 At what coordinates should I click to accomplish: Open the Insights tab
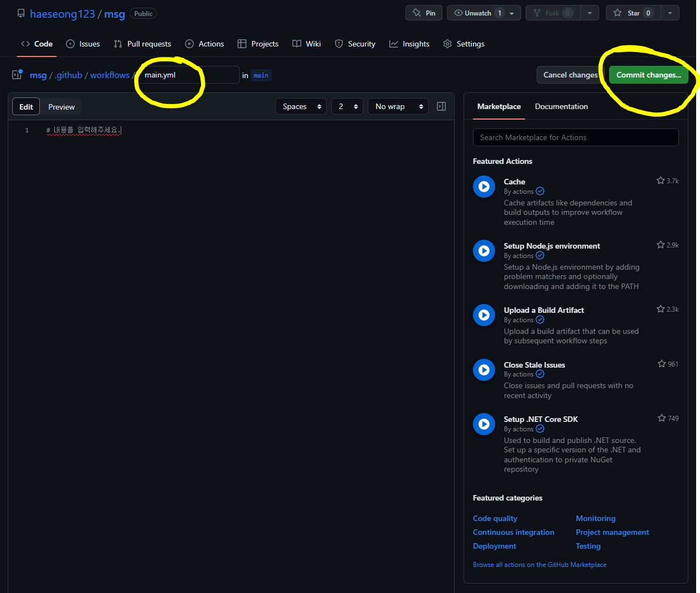pyautogui.click(x=409, y=44)
